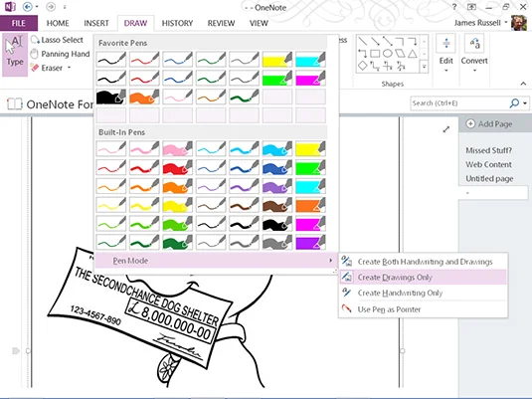This screenshot has height=399, width=532.
Task: Open the Eraser dropdown arrow
Action: [69, 68]
